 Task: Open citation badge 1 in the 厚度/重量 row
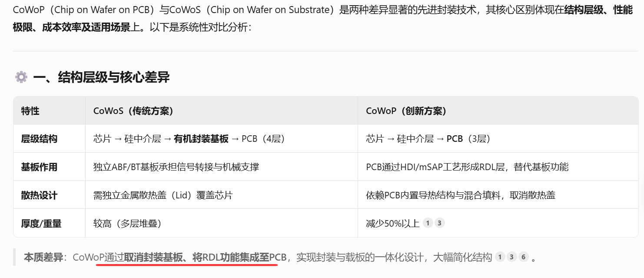[428, 223]
